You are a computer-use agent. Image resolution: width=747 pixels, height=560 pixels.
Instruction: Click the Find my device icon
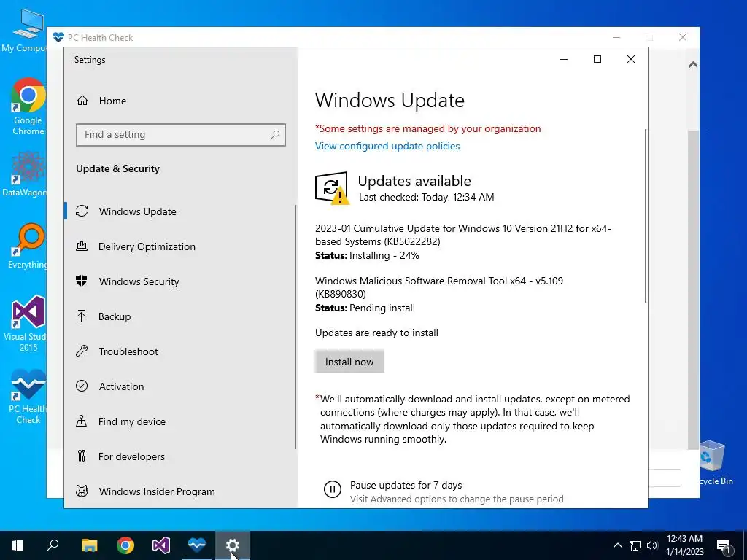coord(82,421)
